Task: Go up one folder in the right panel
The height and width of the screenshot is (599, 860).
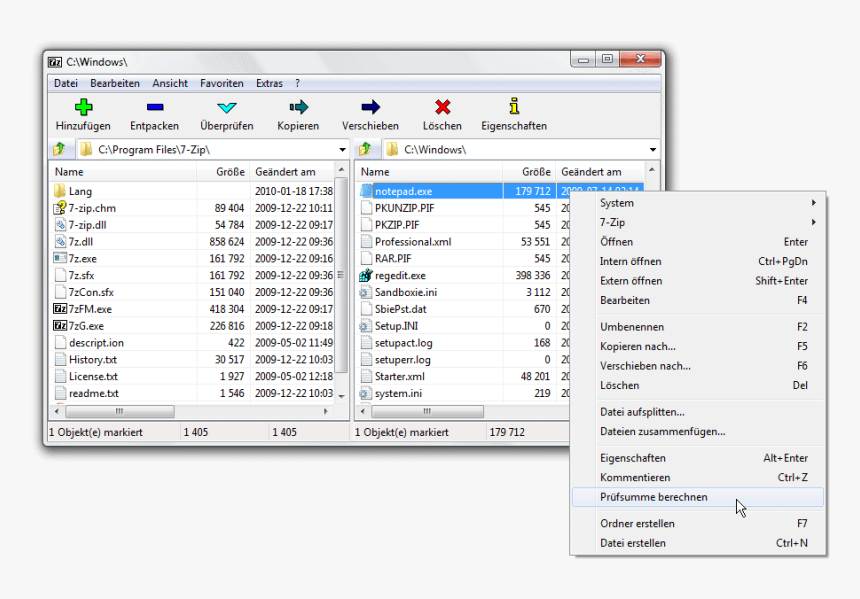Action: click(365, 149)
